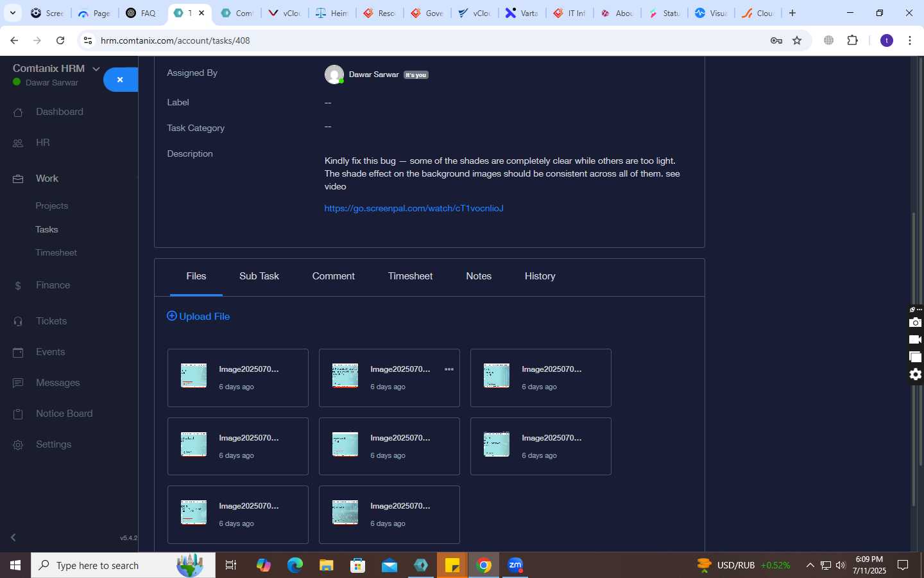Image resolution: width=924 pixels, height=578 pixels.
Task: Click the video recorder icon on the right edge
Action: (916, 340)
